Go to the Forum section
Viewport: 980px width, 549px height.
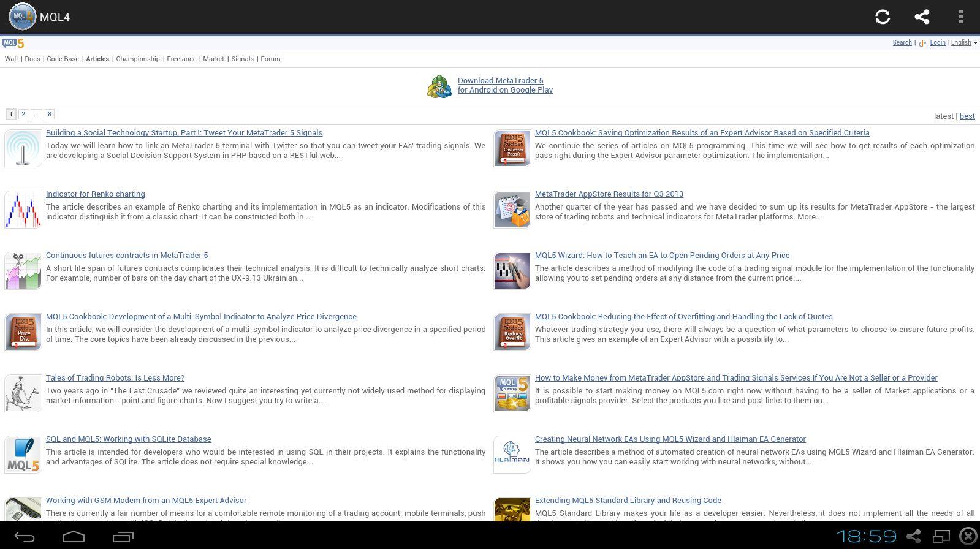[270, 59]
